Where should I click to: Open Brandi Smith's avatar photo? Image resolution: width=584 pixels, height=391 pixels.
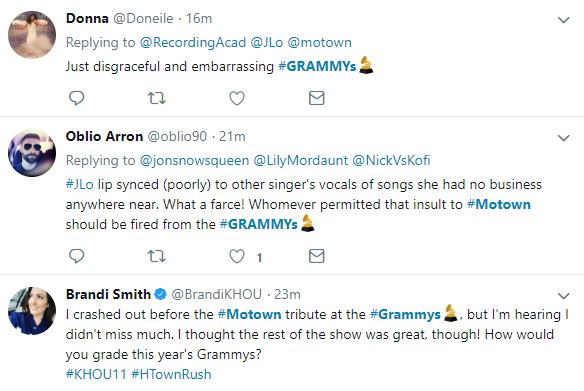(32, 311)
